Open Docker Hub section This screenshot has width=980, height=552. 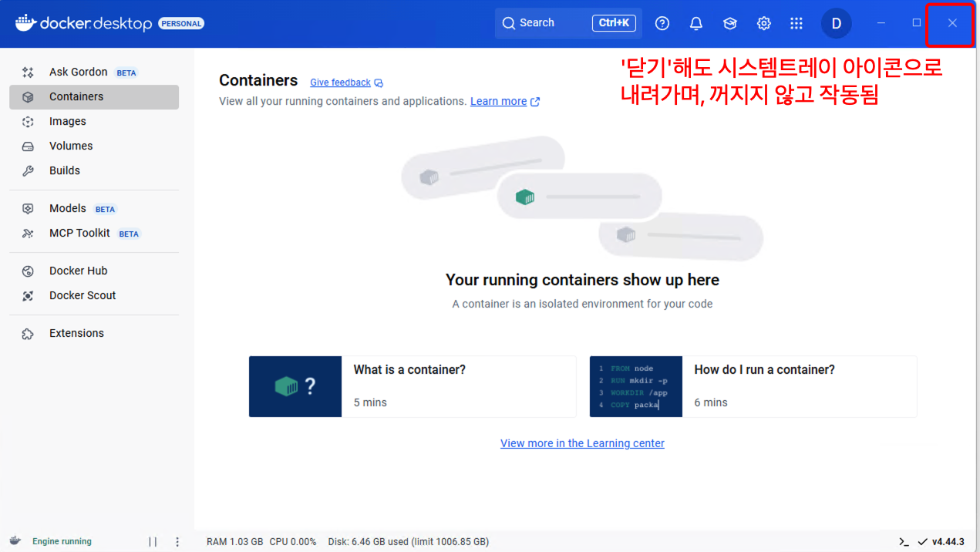tap(94, 271)
